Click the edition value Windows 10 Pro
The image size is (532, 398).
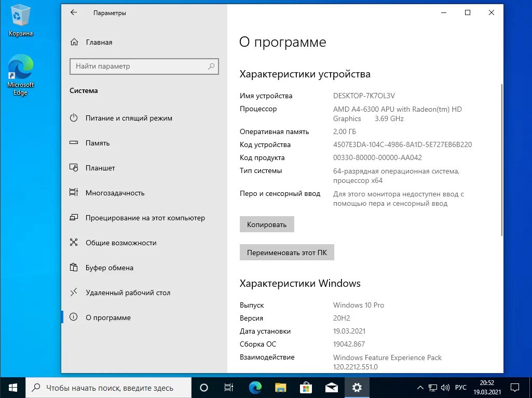[358, 305]
